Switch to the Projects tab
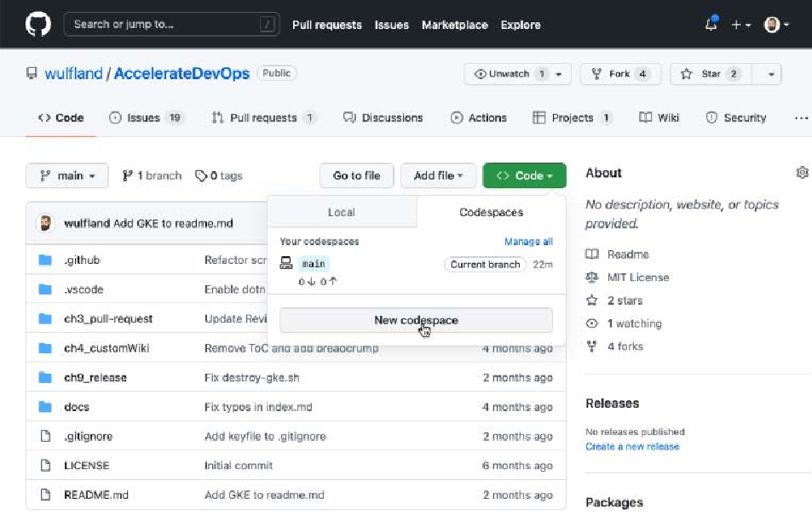 [573, 118]
